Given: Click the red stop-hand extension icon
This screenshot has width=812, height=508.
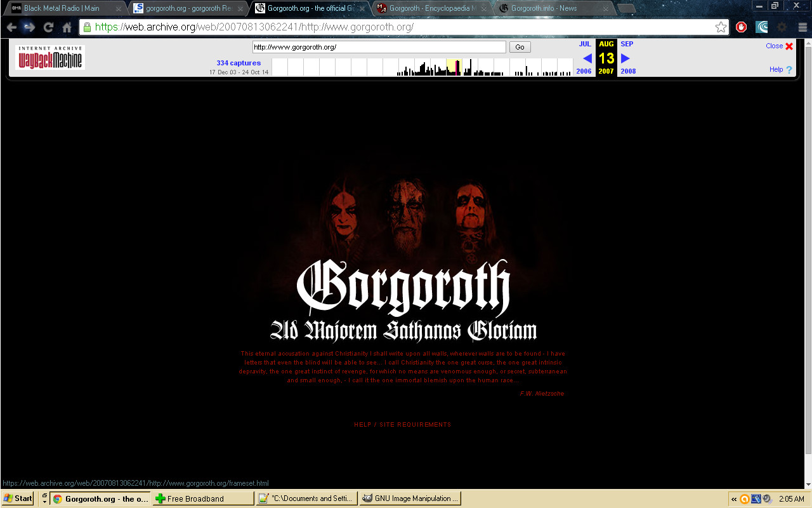Looking at the screenshot, I should coord(741,27).
